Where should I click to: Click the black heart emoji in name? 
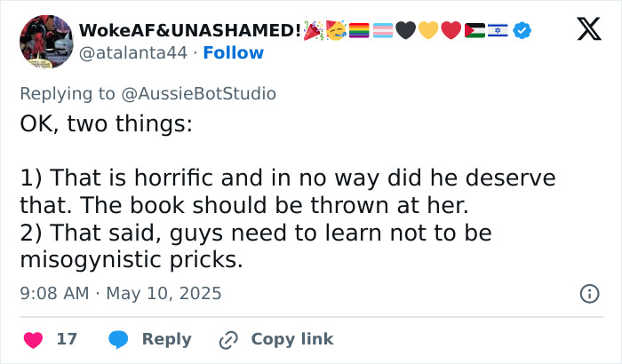tap(407, 31)
